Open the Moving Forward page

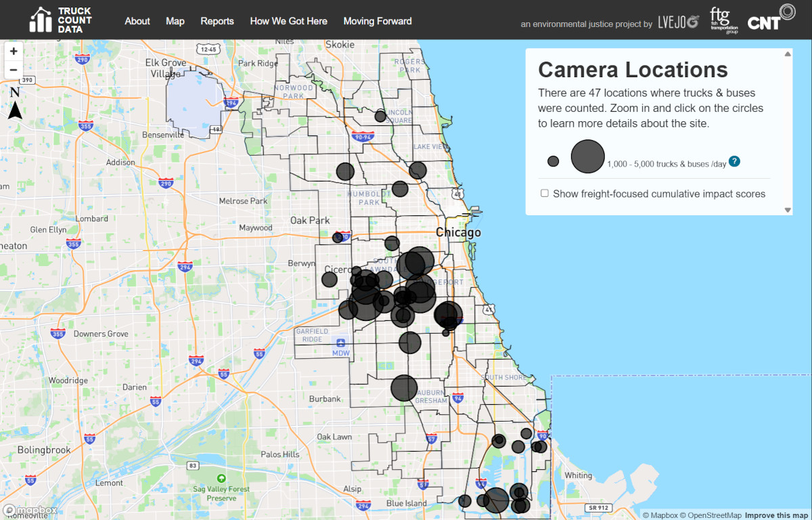click(x=378, y=21)
